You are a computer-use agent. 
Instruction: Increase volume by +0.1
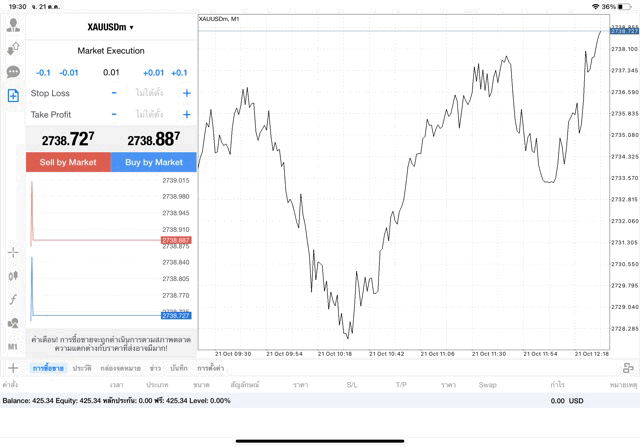tap(179, 72)
